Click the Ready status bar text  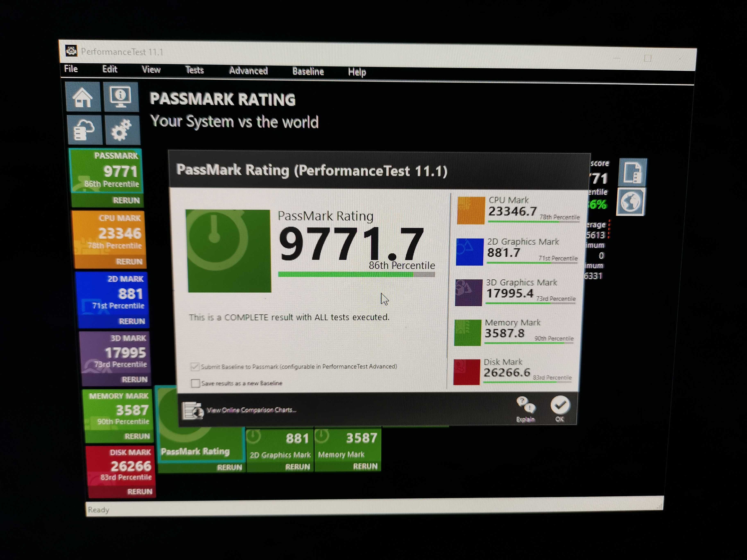click(x=99, y=510)
